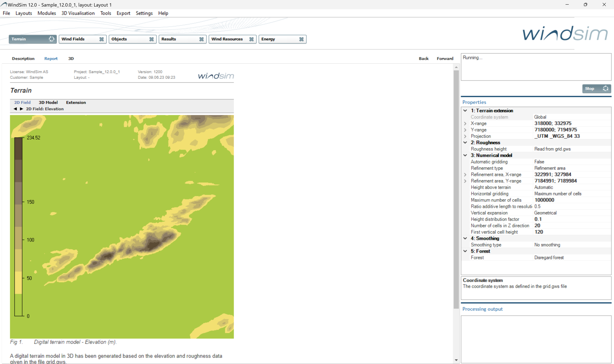Image resolution: width=614 pixels, height=364 pixels.
Task: Click the X icon on the Wind Resources module
Action: tap(251, 39)
